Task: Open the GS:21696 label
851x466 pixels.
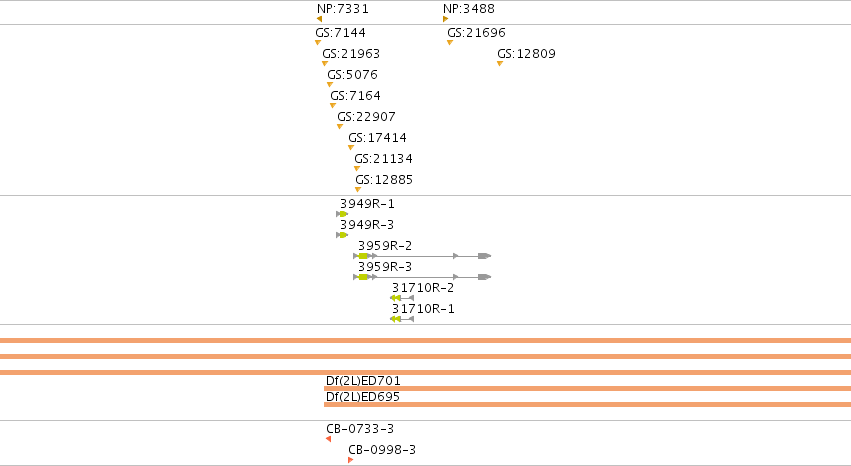Action: [x=477, y=33]
